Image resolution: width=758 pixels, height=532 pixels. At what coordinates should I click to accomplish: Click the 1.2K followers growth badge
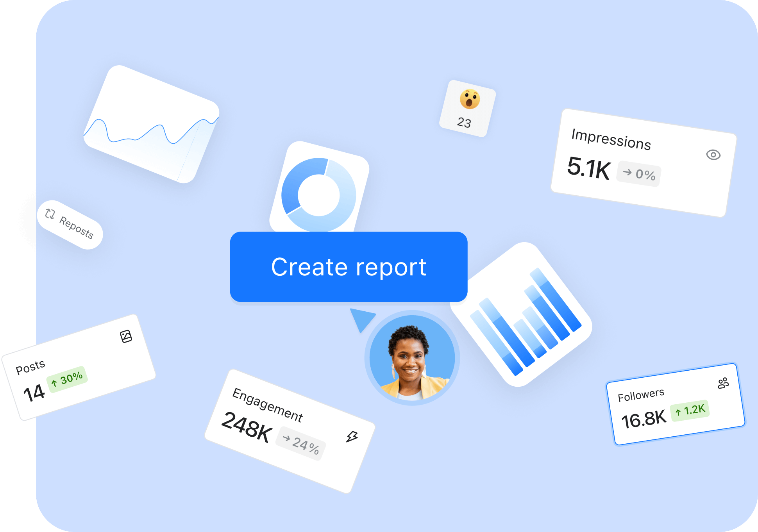[x=690, y=410]
